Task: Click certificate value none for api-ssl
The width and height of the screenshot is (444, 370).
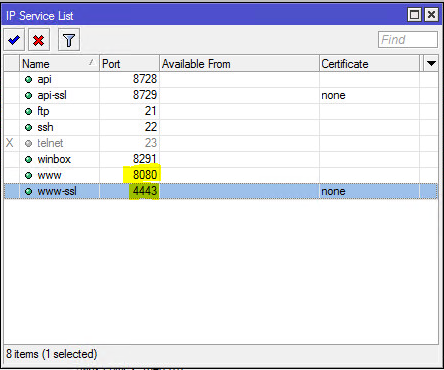Action: click(x=333, y=96)
